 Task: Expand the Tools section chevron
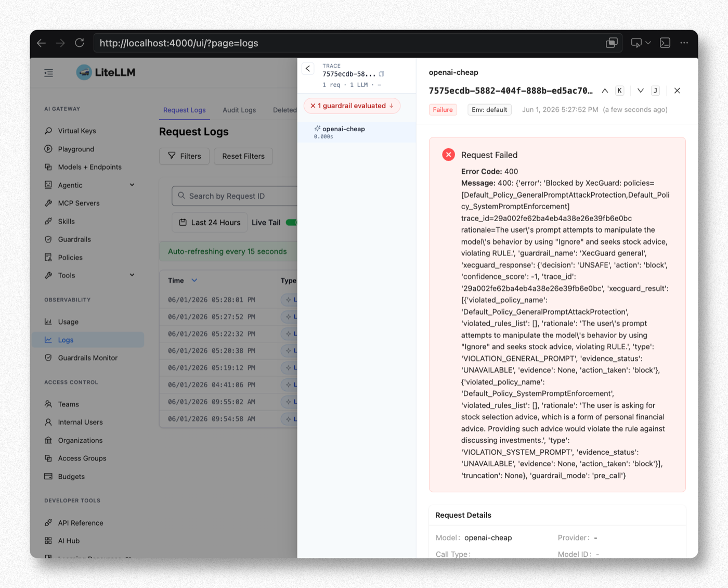(x=132, y=275)
